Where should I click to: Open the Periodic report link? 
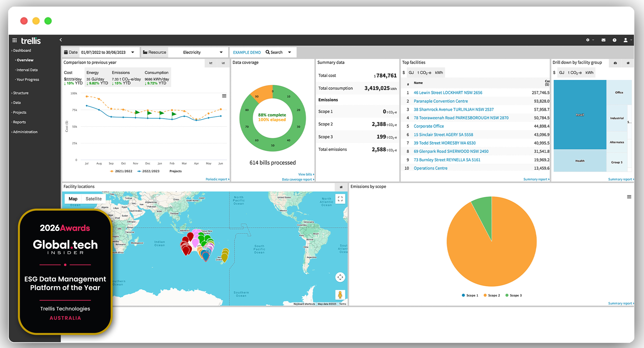tap(217, 179)
